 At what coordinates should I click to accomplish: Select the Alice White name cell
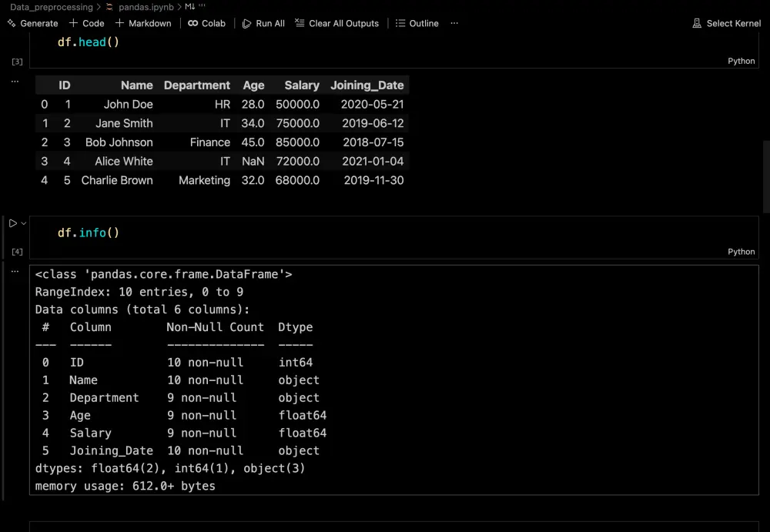[124, 161]
